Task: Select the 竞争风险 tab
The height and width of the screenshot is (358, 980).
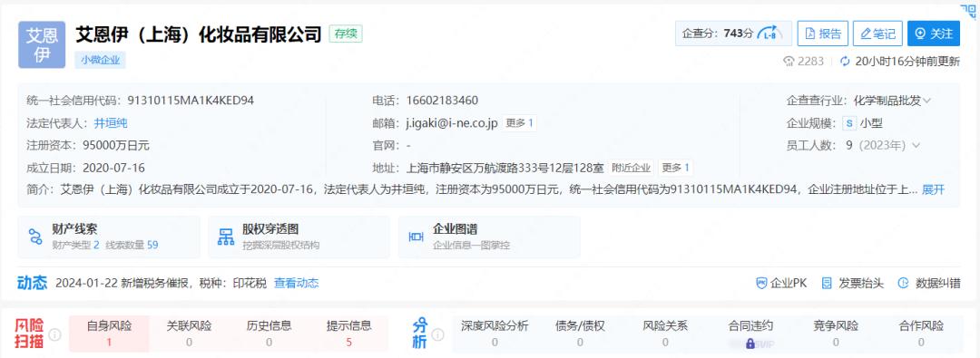Action: click(836, 334)
